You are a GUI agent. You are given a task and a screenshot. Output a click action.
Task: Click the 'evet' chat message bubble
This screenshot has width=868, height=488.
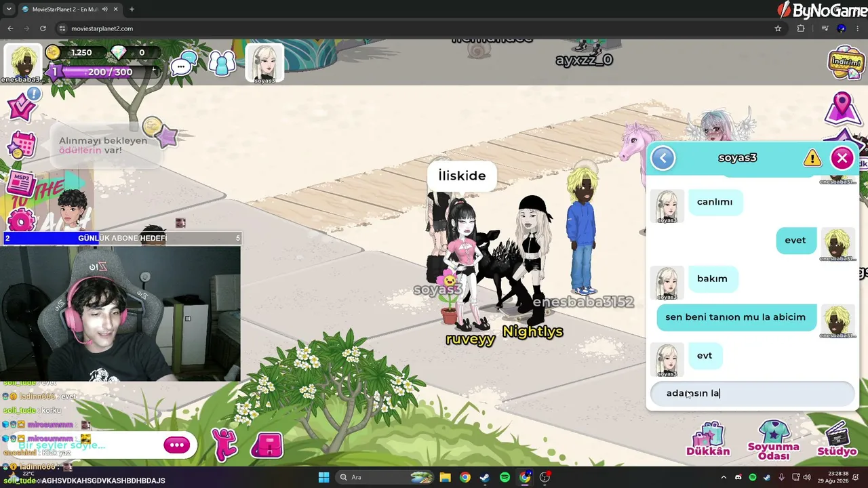point(795,241)
